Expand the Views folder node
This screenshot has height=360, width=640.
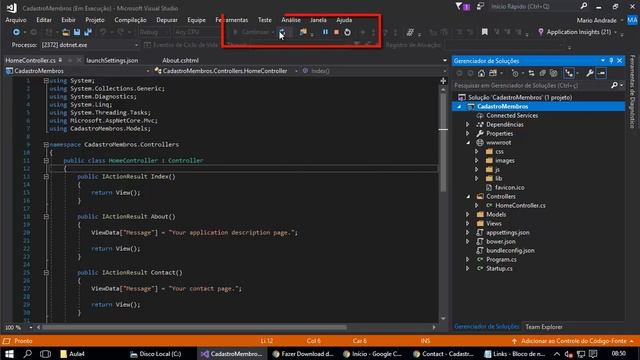point(468,223)
